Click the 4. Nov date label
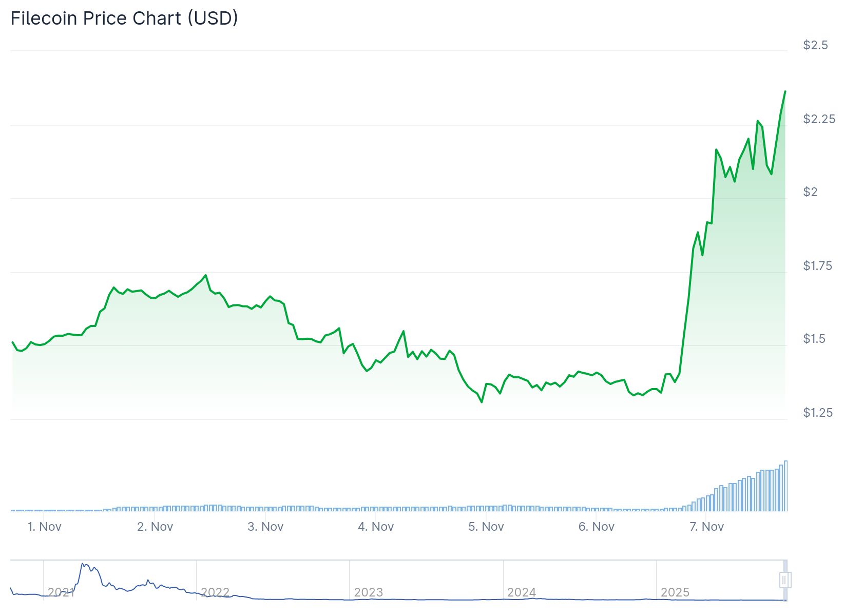The image size is (844, 616). click(x=376, y=527)
